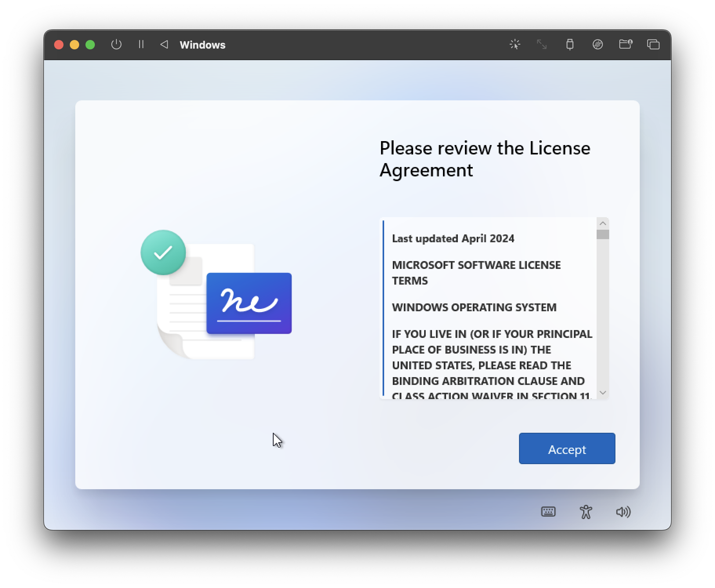Click "MICROSOFT SOFTWARE LICENSE TERMS" heading
Screen dimensions: 715x588
click(x=476, y=273)
